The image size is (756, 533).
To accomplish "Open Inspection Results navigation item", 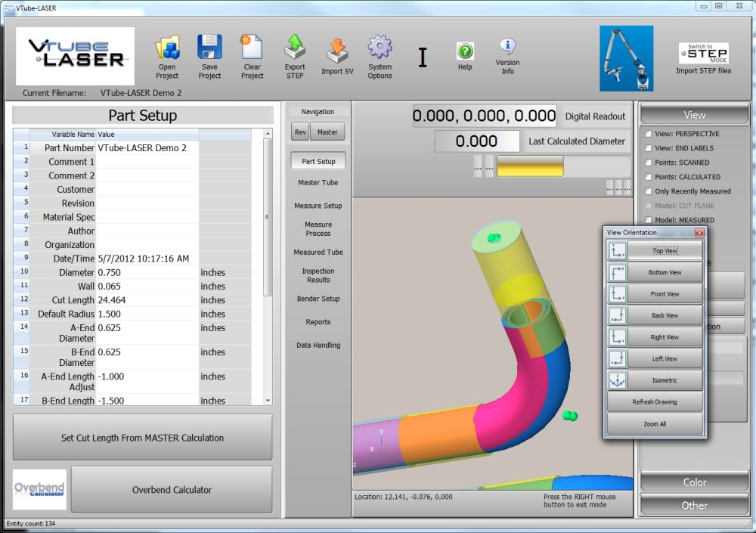I will click(x=318, y=275).
